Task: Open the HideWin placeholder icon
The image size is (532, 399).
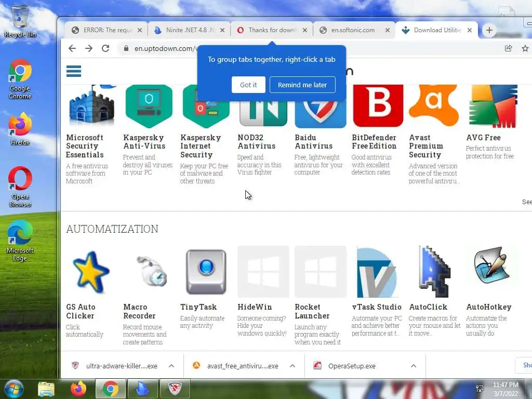Action: point(263,272)
